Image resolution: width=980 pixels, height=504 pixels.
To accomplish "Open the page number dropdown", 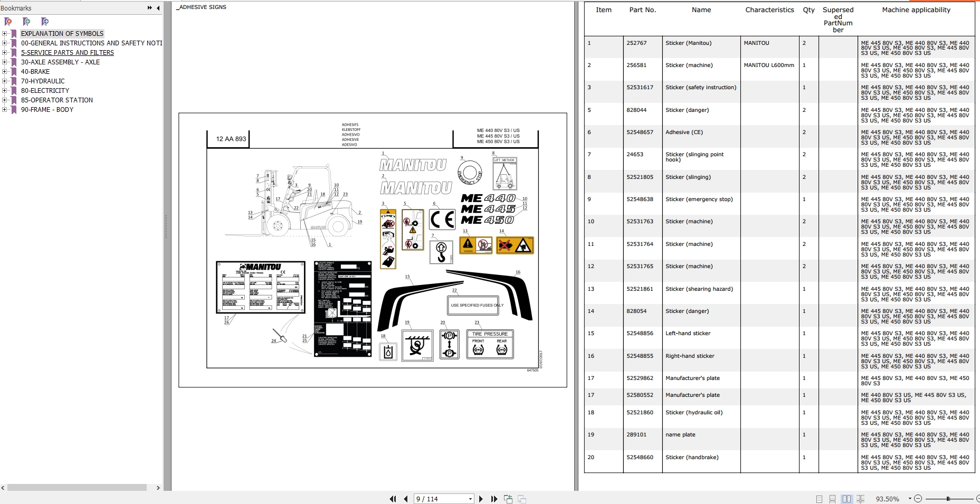I will pos(470,499).
